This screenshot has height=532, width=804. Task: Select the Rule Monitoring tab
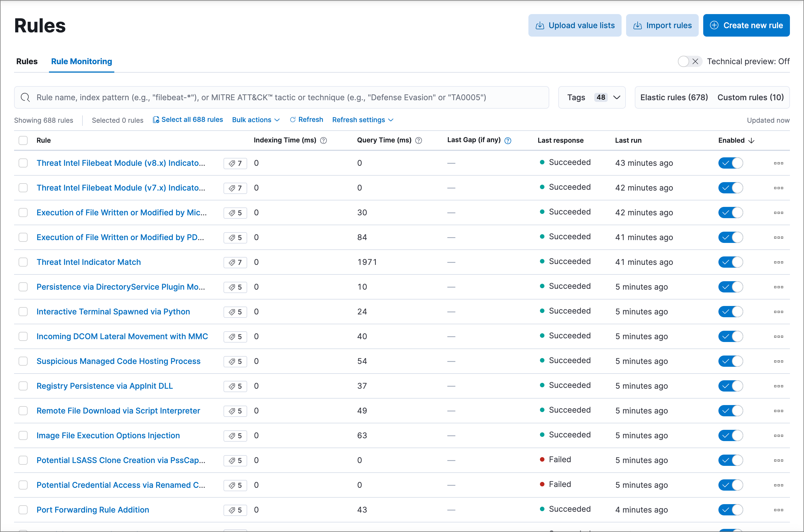81,61
